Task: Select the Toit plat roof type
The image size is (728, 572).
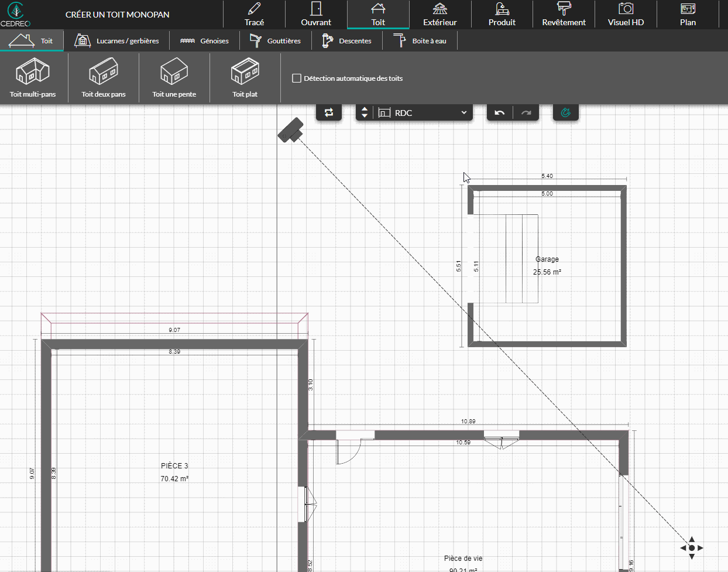Action: (245, 77)
